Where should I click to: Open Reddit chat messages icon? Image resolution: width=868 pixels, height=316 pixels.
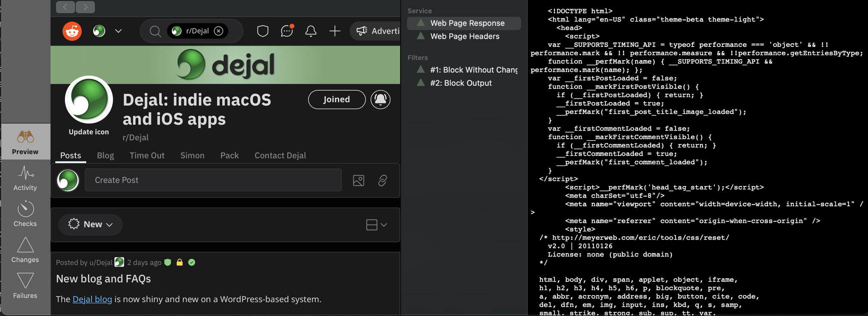(287, 31)
